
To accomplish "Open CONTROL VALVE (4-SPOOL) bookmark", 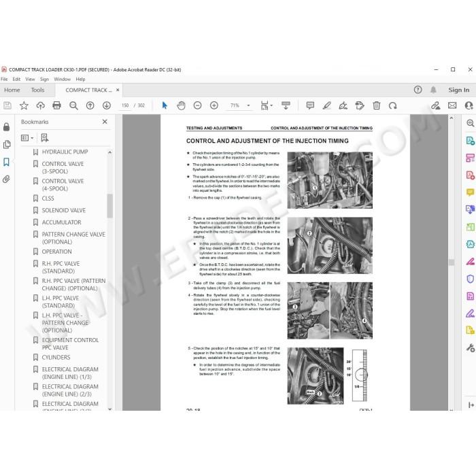I will tap(63, 184).
